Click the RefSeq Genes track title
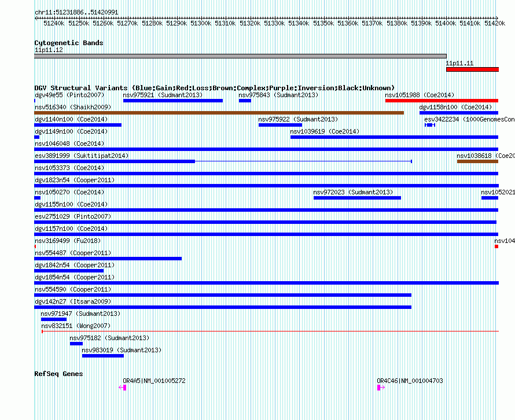The image size is (515, 420). [x=58, y=374]
